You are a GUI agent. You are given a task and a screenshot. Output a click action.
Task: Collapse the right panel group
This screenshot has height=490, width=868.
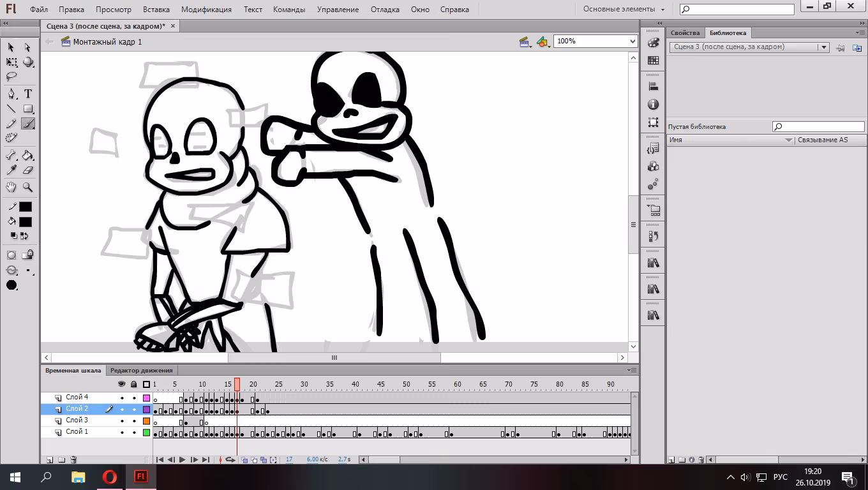[x=861, y=23]
